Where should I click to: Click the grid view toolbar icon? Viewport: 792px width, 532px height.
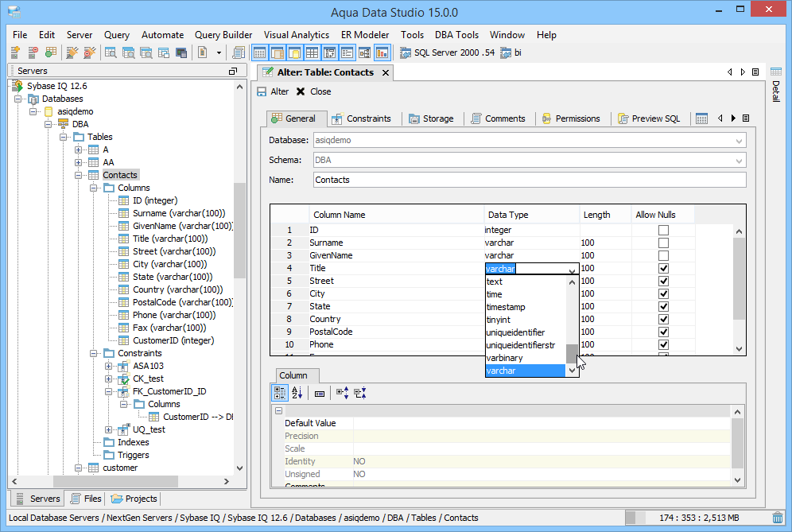[313, 52]
